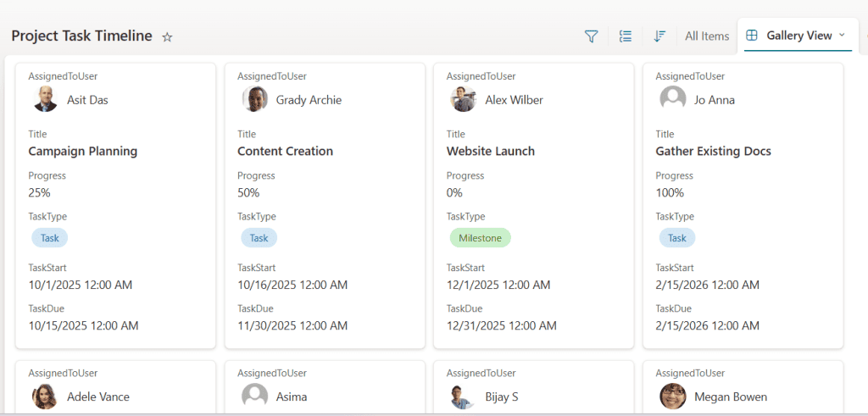Open the filter pane icon
The image size is (868, 416).
point(591,36)
